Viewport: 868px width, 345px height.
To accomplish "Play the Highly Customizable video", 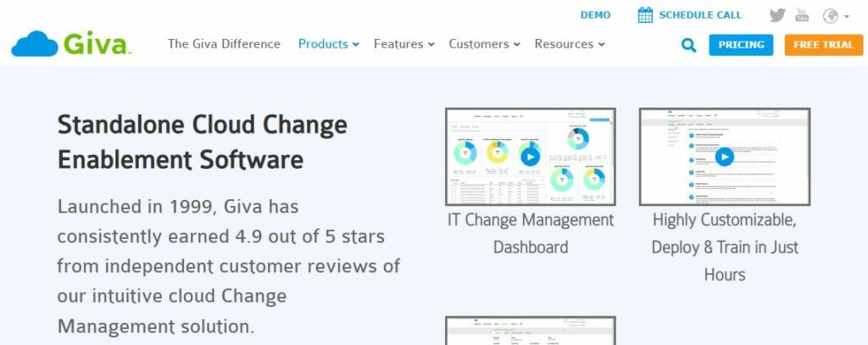I will click(x=724, y=158).
